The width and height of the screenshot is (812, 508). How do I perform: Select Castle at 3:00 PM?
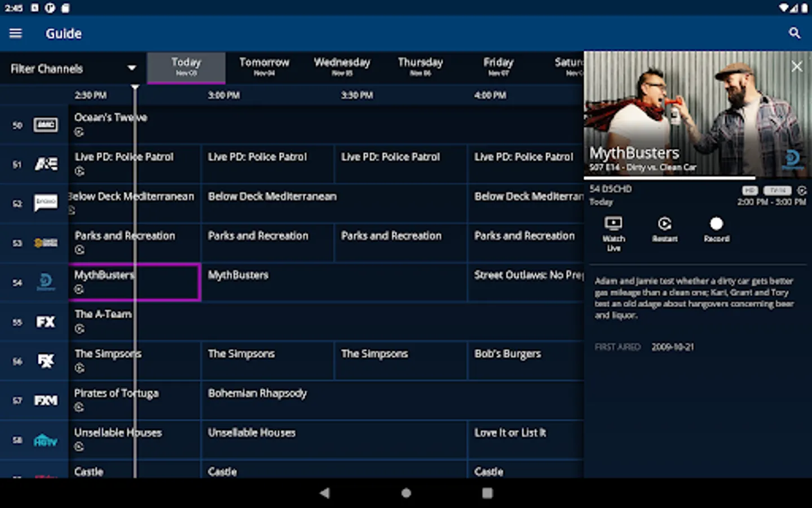(x=334, y=470)
